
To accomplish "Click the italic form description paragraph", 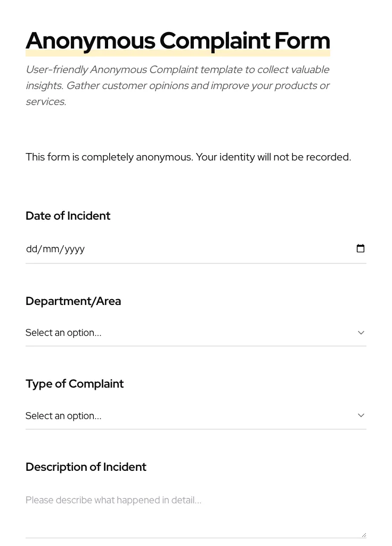I will click(x=178, y=85).
